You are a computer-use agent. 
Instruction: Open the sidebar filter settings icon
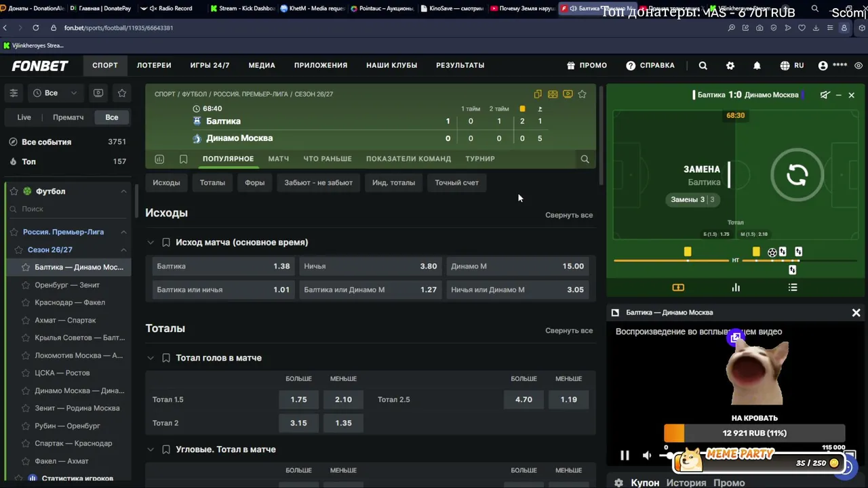tap(14, 93)
